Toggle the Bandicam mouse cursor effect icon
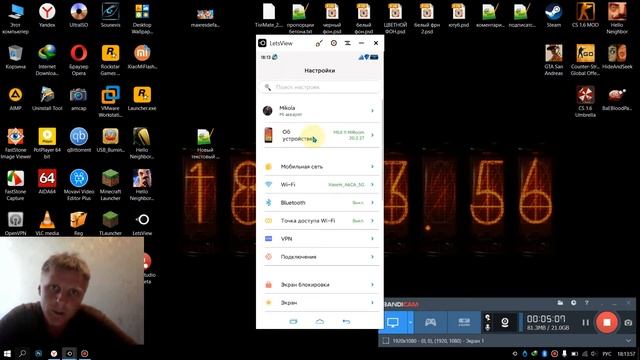 tap(487, 318)
